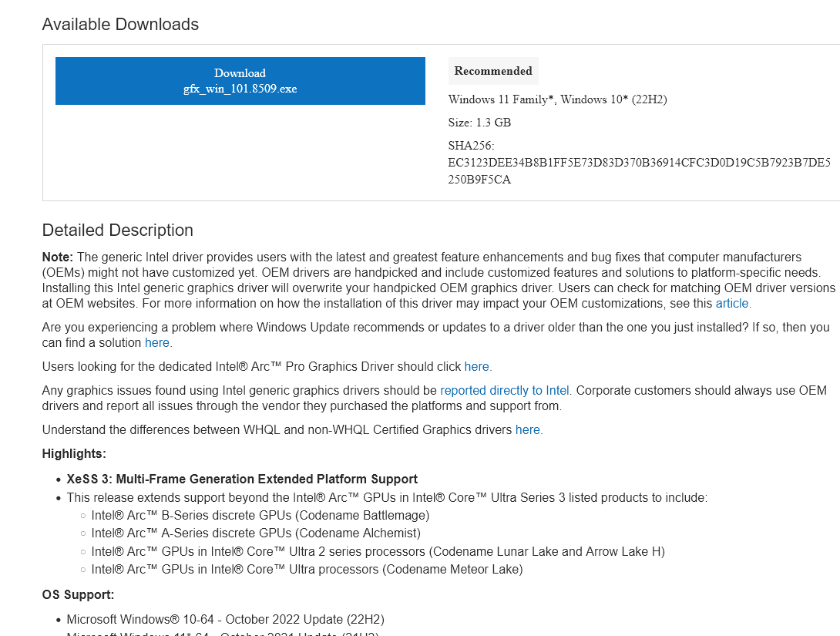This screenshot has width=840, height=636.
Task: Click "here" link for Arc Pro Graphics Driver
Action: (x=476, y=366)
